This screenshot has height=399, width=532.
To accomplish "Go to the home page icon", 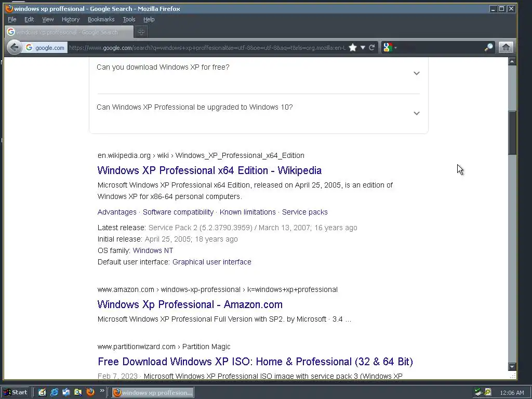I will pos(506,47).
